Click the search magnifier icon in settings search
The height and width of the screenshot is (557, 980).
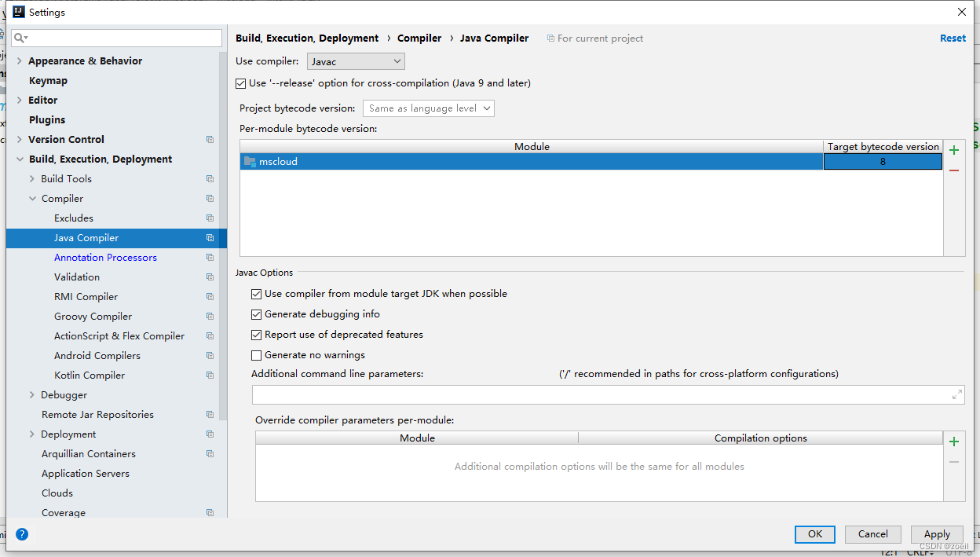point(20,38)
